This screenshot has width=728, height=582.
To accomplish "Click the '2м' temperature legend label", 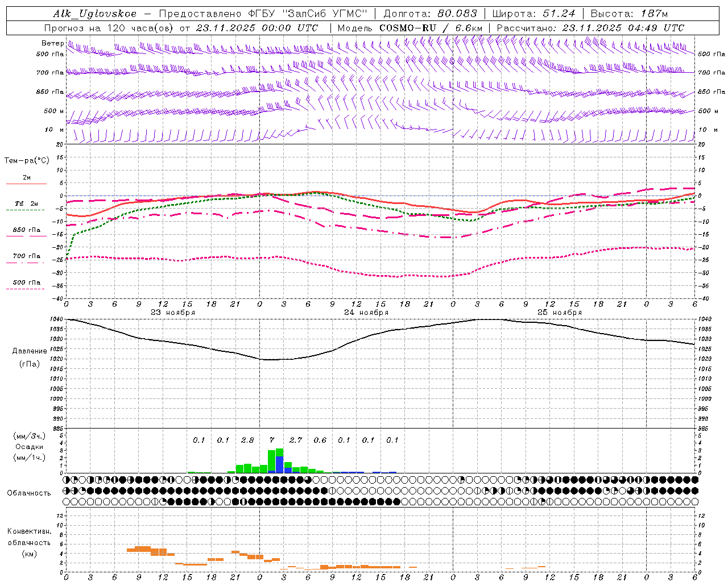I will click(27, 177).
